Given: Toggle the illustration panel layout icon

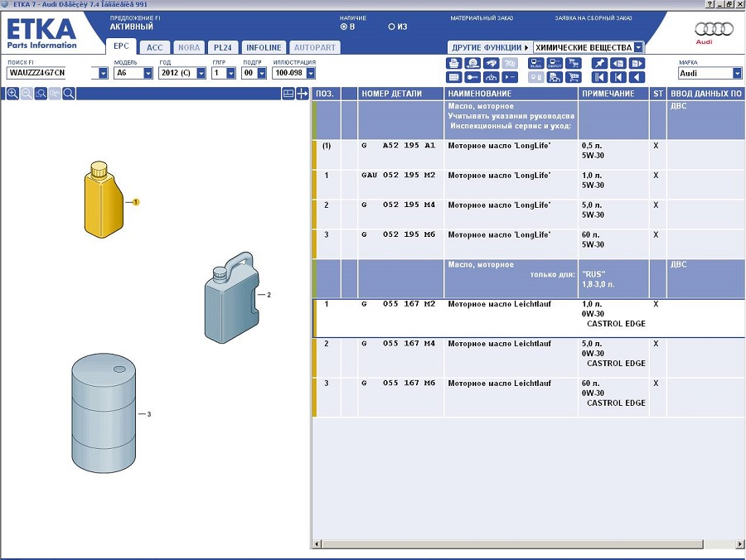Looking at the screenshot, I should 288,93.
